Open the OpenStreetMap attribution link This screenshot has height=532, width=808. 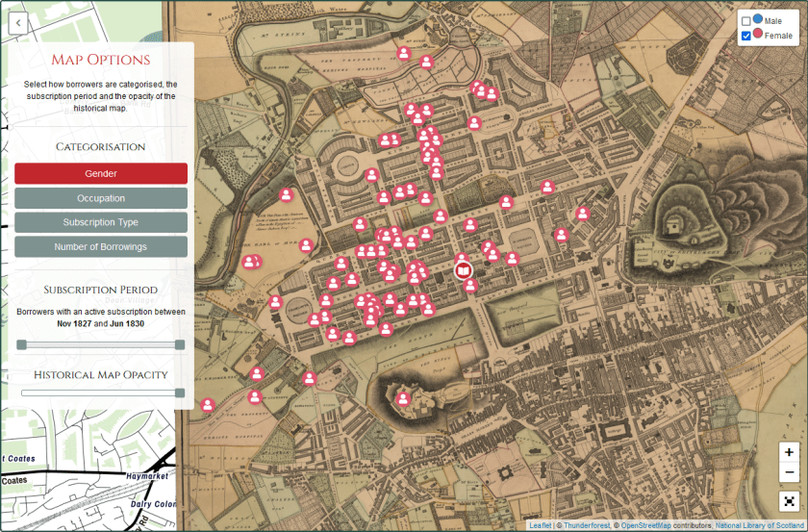pyautogui.click(x=645, y=525)
